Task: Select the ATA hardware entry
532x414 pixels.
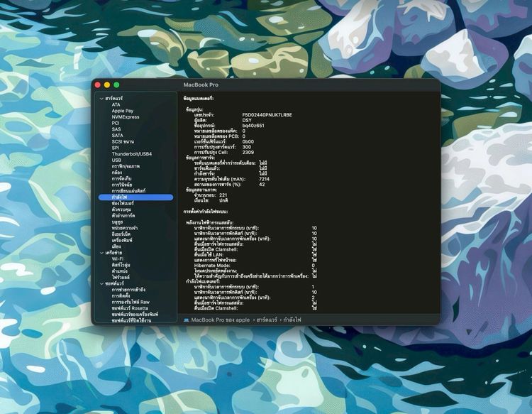Action: point(116,104)
